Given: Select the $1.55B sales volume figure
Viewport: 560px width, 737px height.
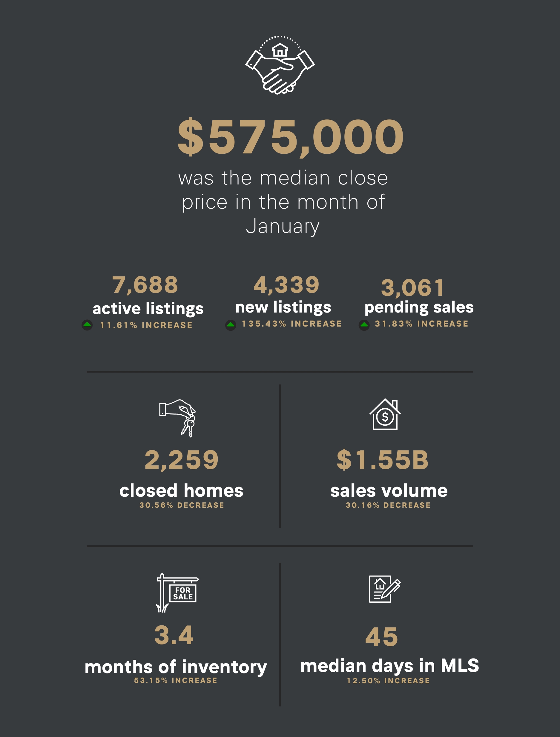Looking at the screenshot, I should [x=383, y=460].
